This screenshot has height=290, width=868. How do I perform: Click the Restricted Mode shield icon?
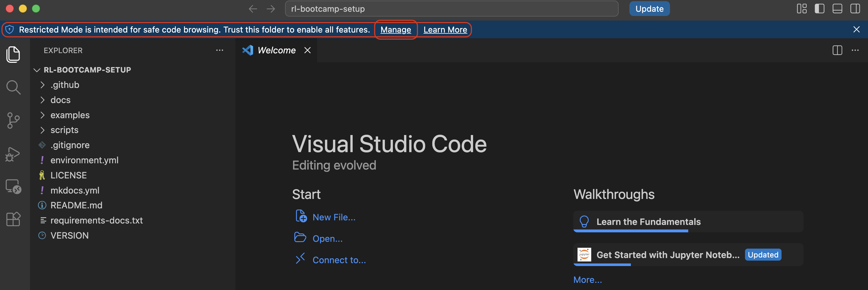pos(10,30)
